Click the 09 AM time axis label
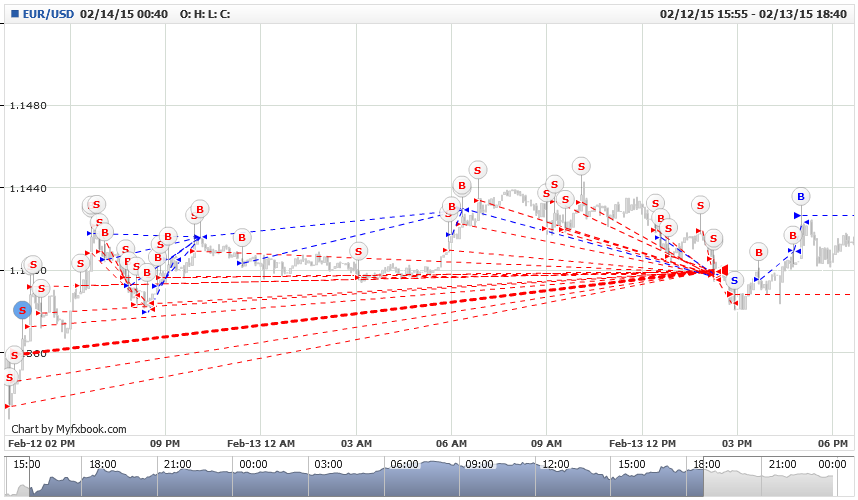 [546, 443]
